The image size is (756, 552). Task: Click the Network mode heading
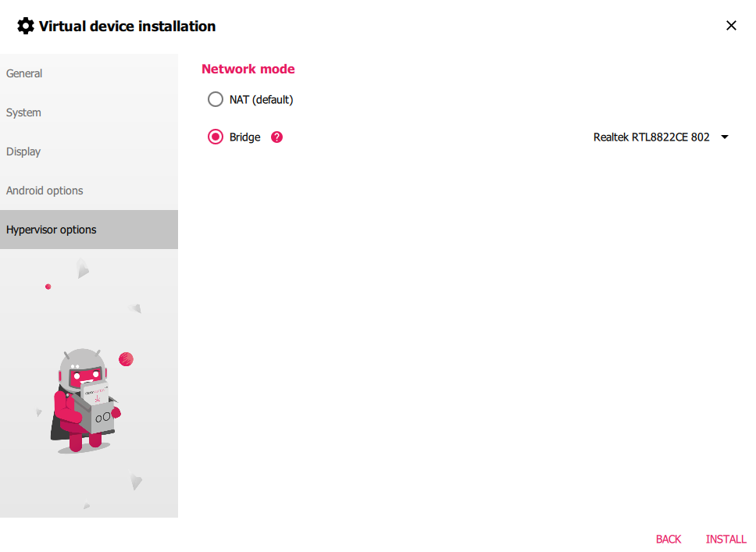[248, 69]
